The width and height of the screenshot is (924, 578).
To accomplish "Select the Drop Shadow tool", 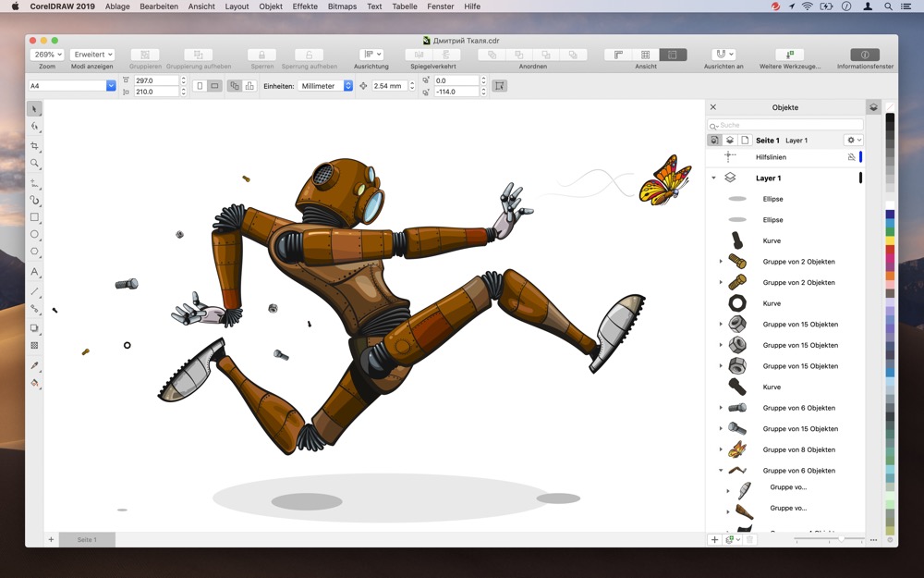I will (x=34, y=328).
